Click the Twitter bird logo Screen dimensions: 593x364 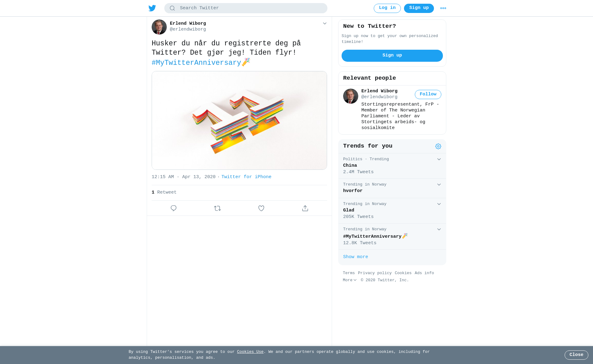[152, 8]
